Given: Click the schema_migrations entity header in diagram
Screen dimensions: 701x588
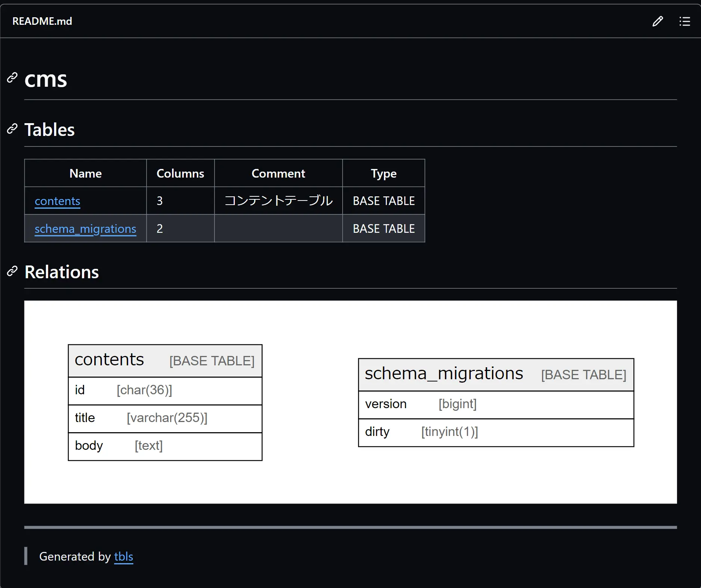Looking at the screenshot, I should (496, 374).
